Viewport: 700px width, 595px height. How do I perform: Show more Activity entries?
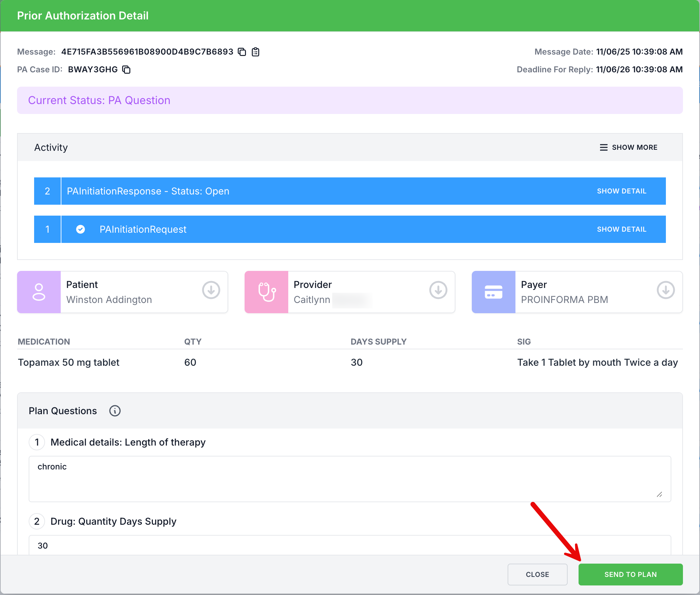tap(628, 147)
